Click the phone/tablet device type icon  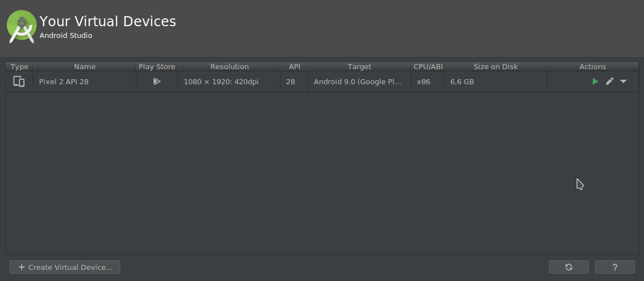point(19,81)
